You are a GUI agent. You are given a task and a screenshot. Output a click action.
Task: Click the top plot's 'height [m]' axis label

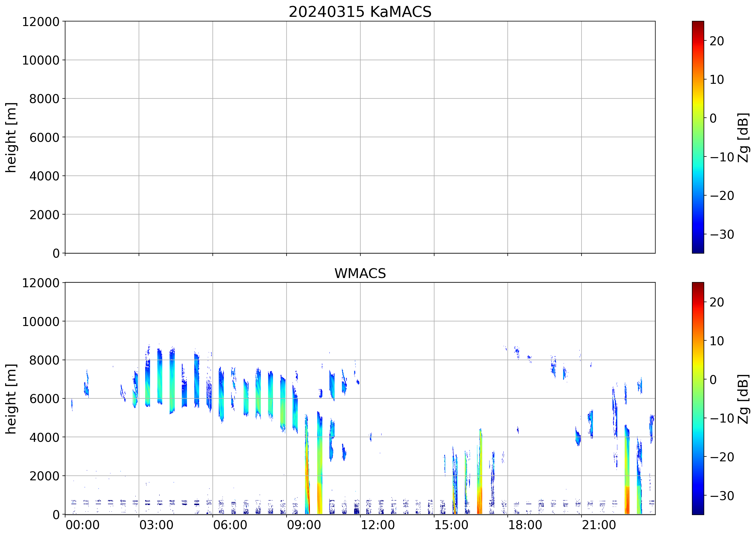(x=11, y=137)
